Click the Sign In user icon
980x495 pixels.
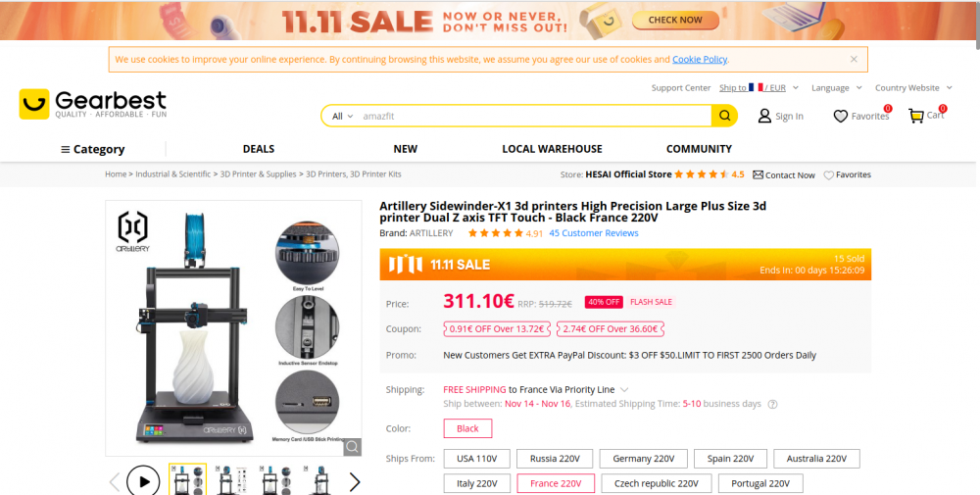tap(764, 116)
